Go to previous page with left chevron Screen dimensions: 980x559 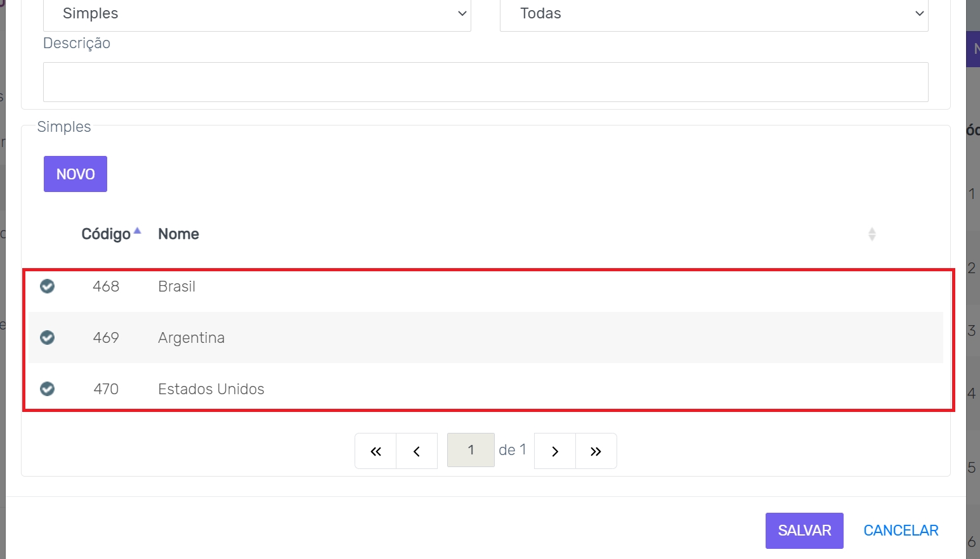pyautogui.click(x=417, y=451)
